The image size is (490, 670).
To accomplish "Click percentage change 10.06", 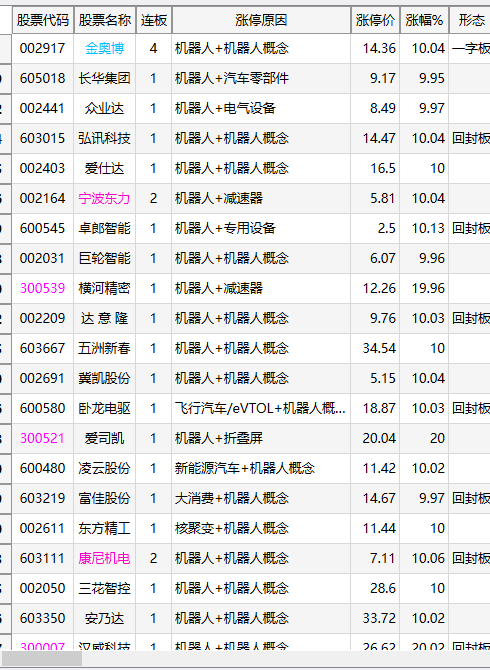I will (428, 558).
